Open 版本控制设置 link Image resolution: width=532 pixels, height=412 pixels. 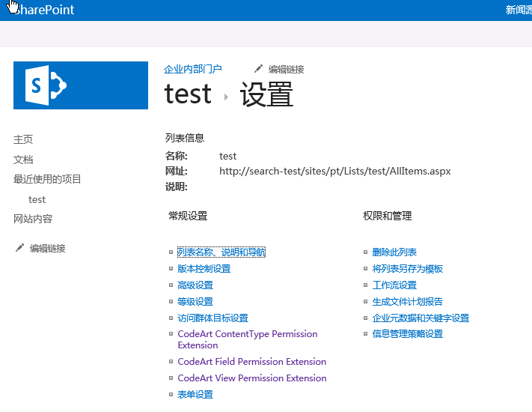(x=204, y=269)
